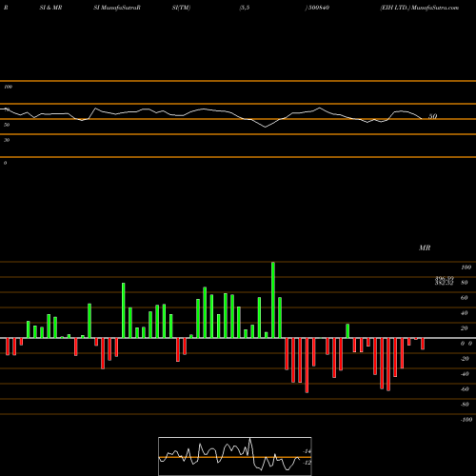This screenshot has height=476, width=476.
Task: Click the lowest dip of the white RSI line
Action: [x=266, y=127]
